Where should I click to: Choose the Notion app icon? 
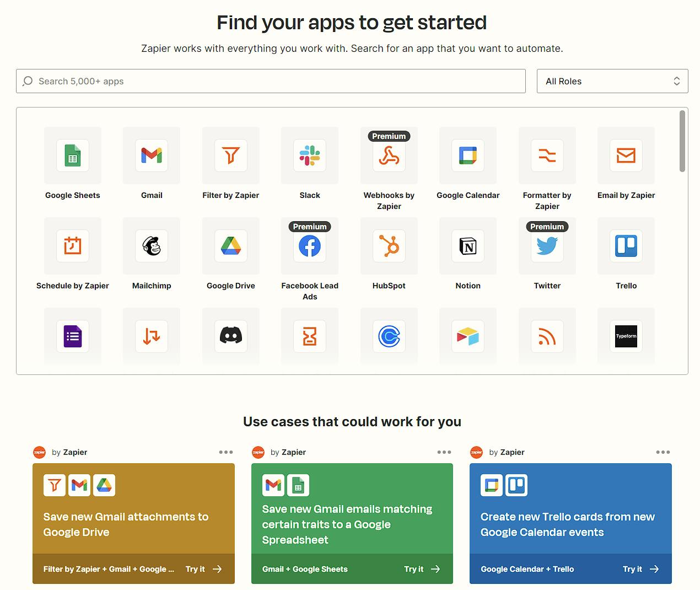[468, 246]
